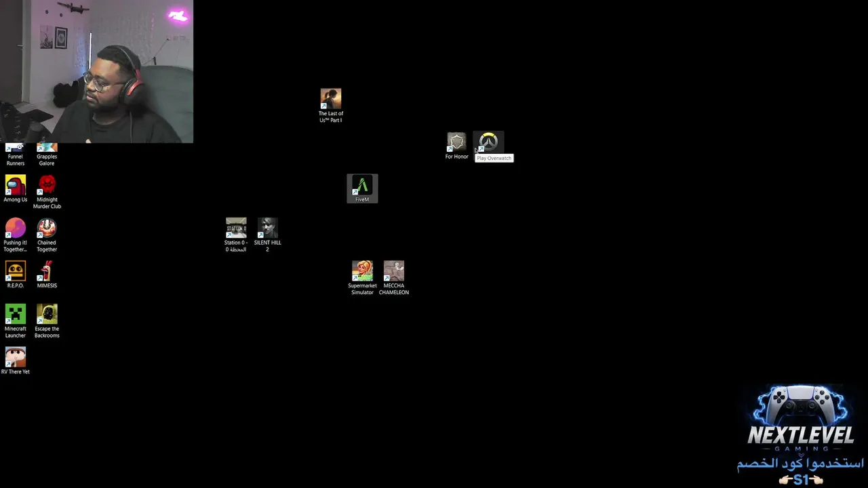Open The Last of Us Part I shortcut
The width and height of the screenshot is (868, 488).
[331, 106]
